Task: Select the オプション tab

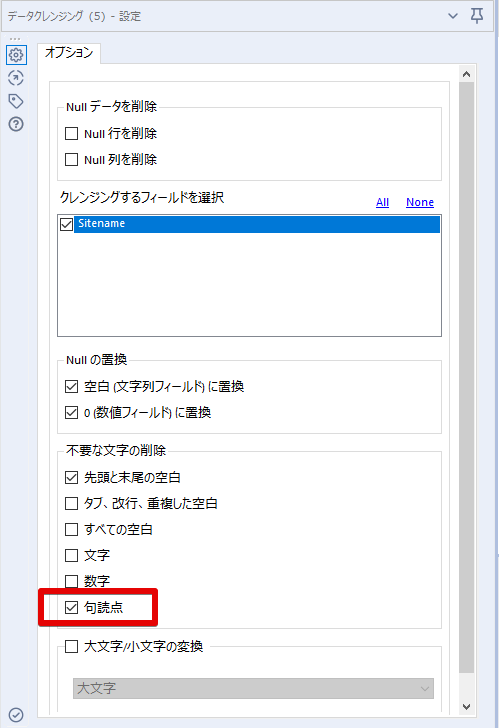Action: click(69, 52)
